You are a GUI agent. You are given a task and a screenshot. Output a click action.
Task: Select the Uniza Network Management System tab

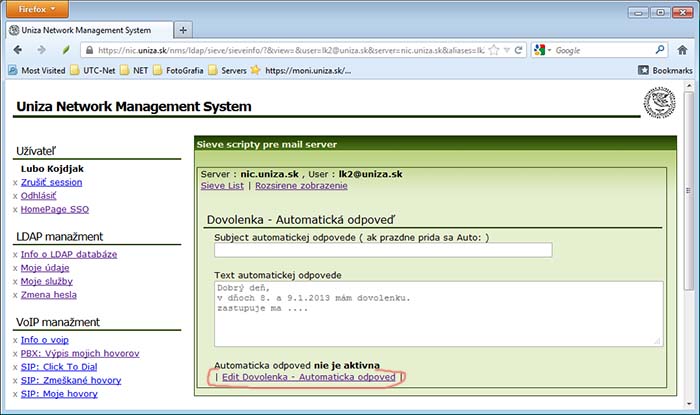89,30
